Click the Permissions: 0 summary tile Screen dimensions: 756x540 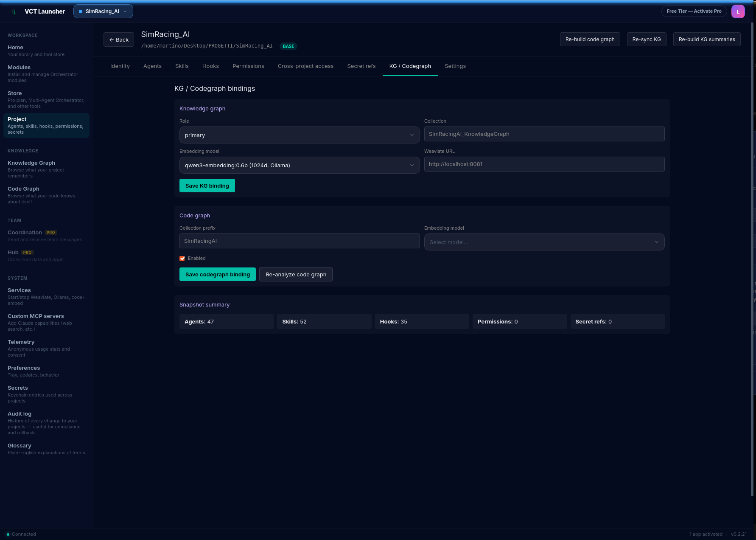click(x=520, y=321)
